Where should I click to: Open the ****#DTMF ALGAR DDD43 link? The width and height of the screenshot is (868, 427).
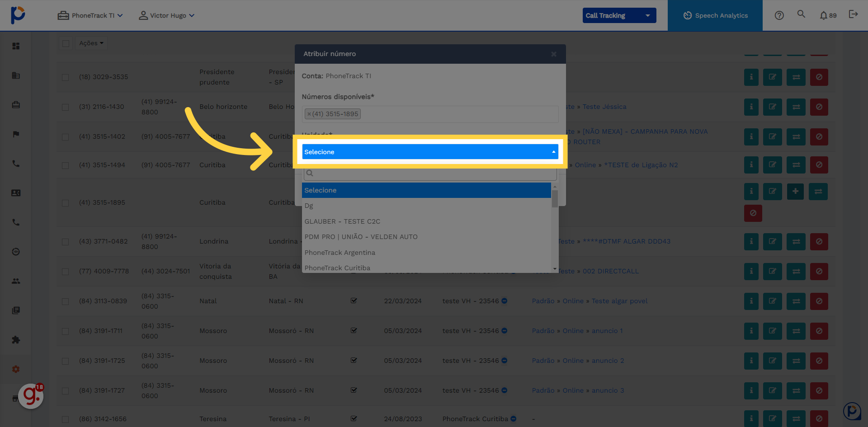(x=627, y=241)
